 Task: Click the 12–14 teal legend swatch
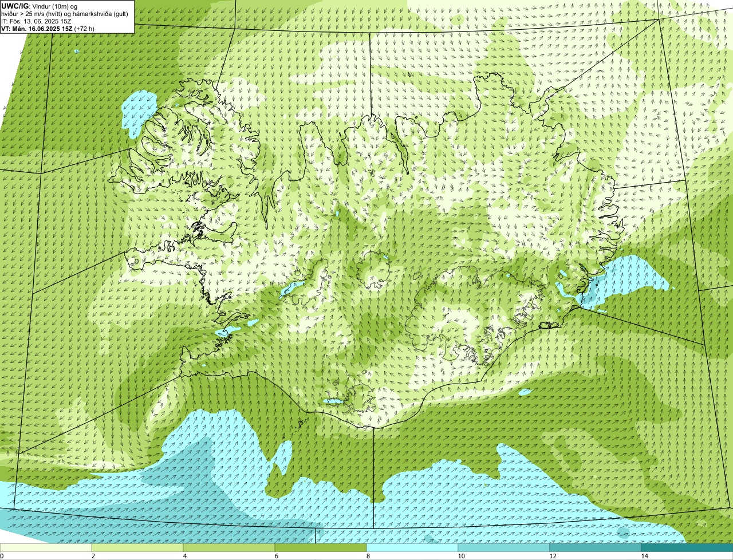[x=596, y=547]
